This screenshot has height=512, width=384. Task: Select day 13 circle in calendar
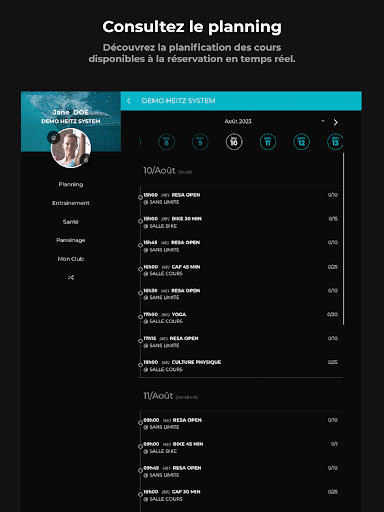pos(335,142)
